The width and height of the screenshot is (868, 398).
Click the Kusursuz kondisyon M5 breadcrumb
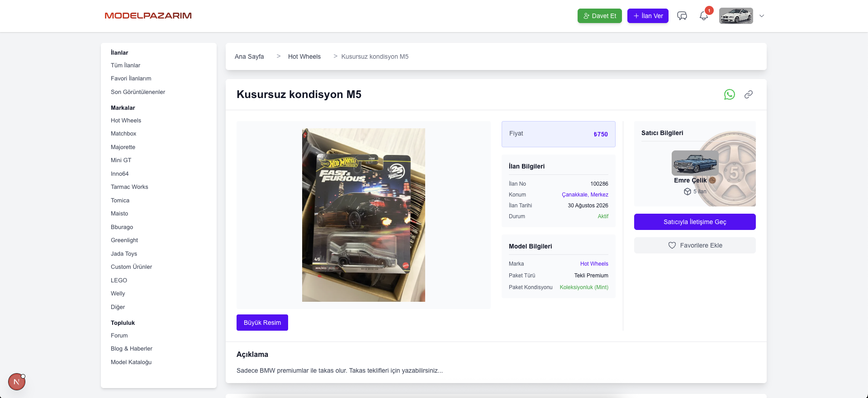click(x=375, y=56)
